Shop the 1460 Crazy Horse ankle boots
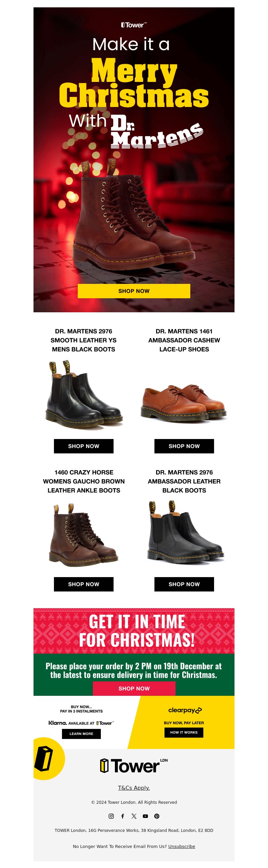 (x=84, y=584)
